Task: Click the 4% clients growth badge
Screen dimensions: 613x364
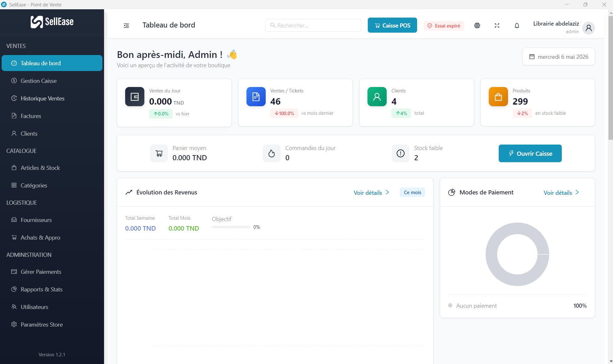Action: click(401, 113)
